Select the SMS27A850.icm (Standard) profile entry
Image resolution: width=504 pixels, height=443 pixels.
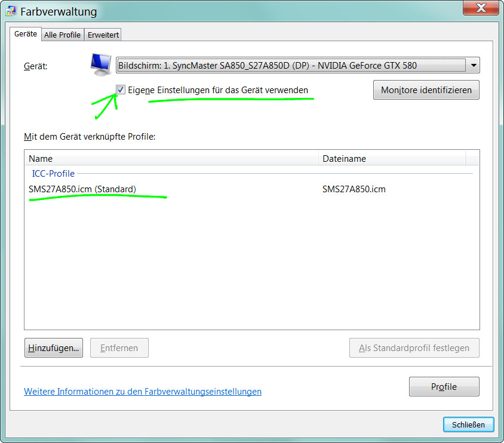(82, 189)
